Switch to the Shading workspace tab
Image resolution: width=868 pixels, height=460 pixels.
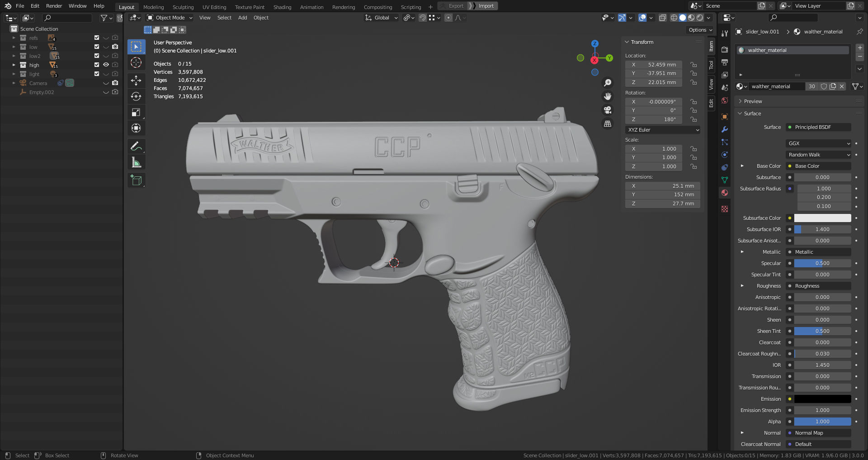(282, 7)
